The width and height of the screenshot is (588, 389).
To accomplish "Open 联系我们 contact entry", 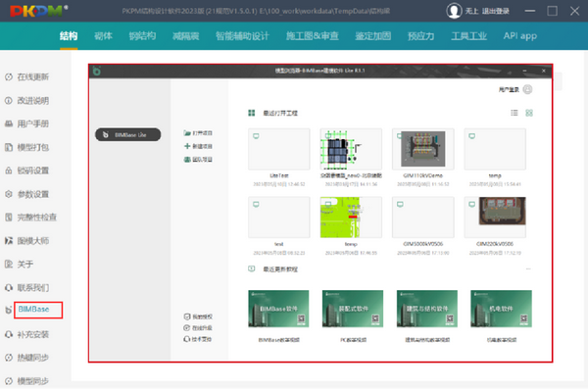I will [x=27, y=288].
